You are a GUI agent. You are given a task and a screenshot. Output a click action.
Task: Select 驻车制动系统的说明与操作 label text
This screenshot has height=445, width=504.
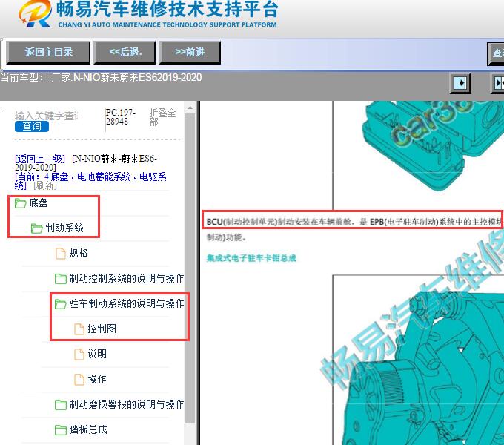coord(127,303)
